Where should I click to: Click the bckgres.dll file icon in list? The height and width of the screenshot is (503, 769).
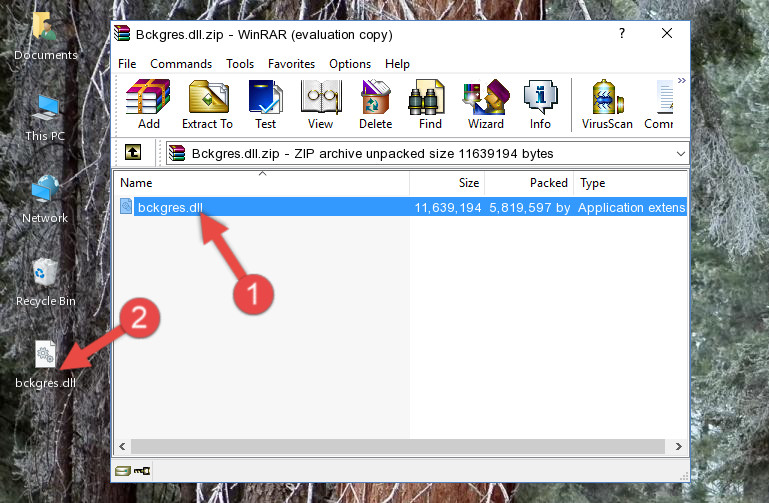coord(126,207)
